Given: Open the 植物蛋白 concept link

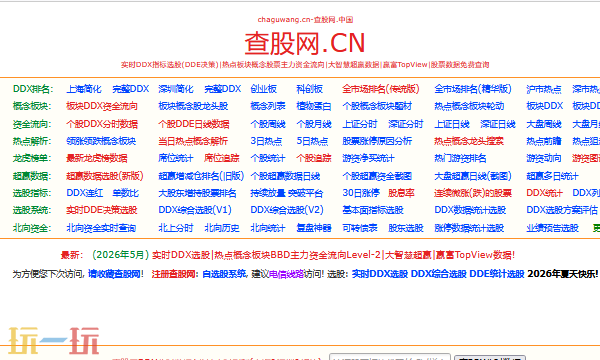Looking at the screenshot, I should (314, 106).
